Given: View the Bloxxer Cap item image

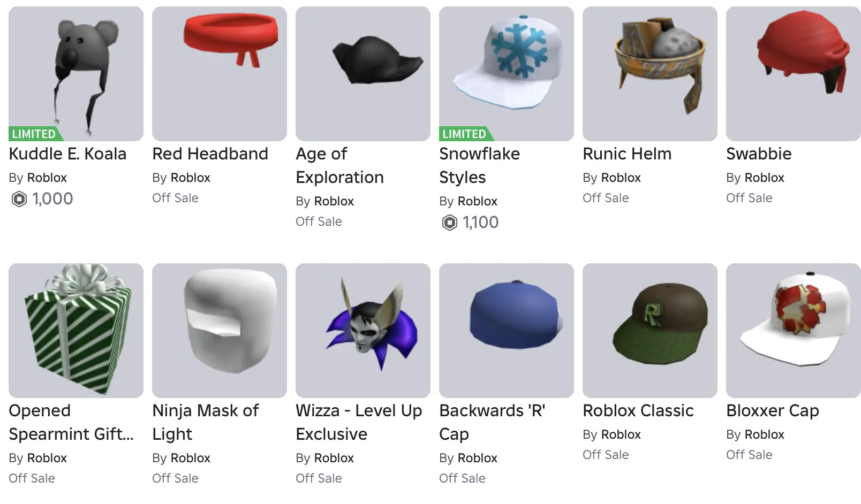Looking at the screenshot, I should pyautogui.click(x=794, y=331).
